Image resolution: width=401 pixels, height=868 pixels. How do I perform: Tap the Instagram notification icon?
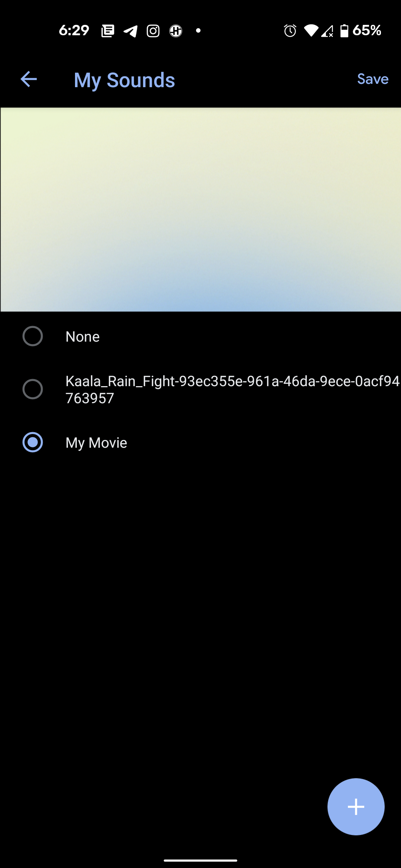[153, 31]
